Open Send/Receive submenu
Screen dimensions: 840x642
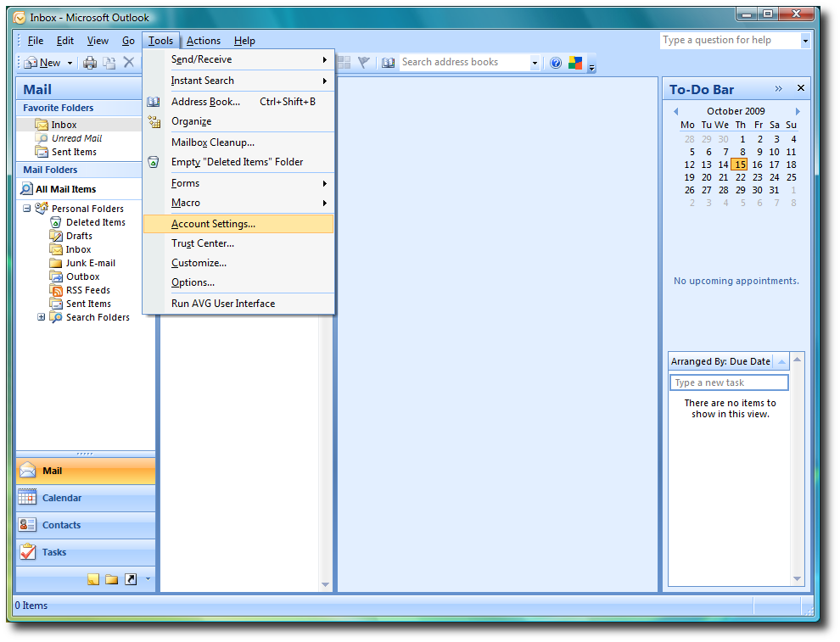point(239,59)
